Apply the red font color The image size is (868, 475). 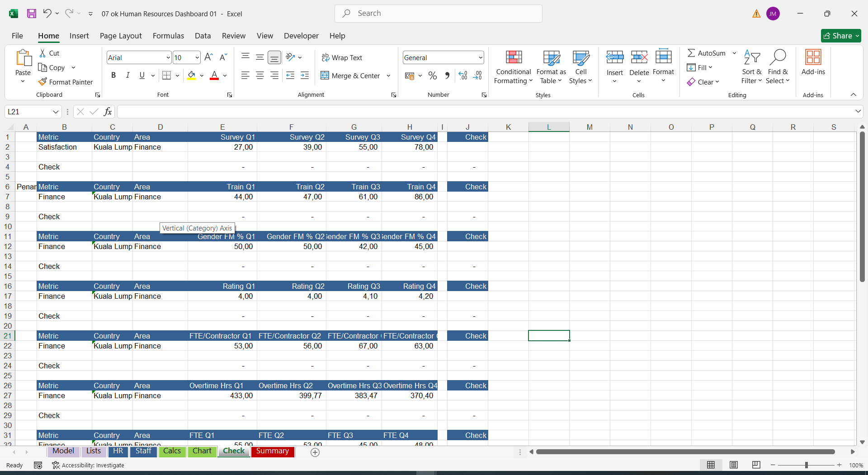tap(214, 75)
